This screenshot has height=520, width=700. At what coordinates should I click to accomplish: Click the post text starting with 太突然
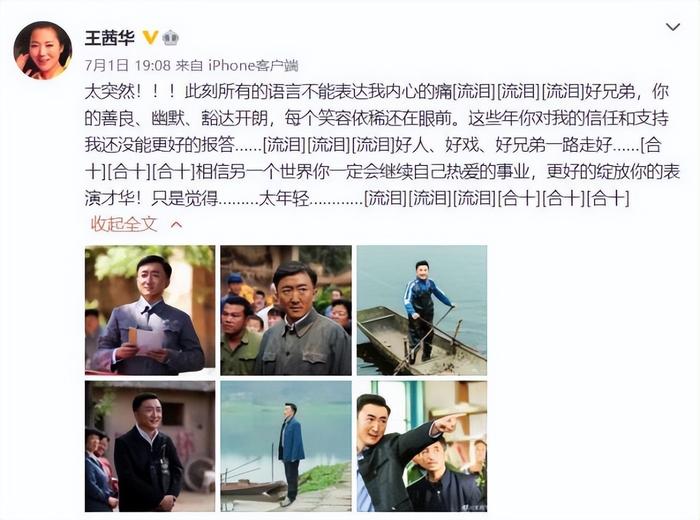tap(382, 145)
